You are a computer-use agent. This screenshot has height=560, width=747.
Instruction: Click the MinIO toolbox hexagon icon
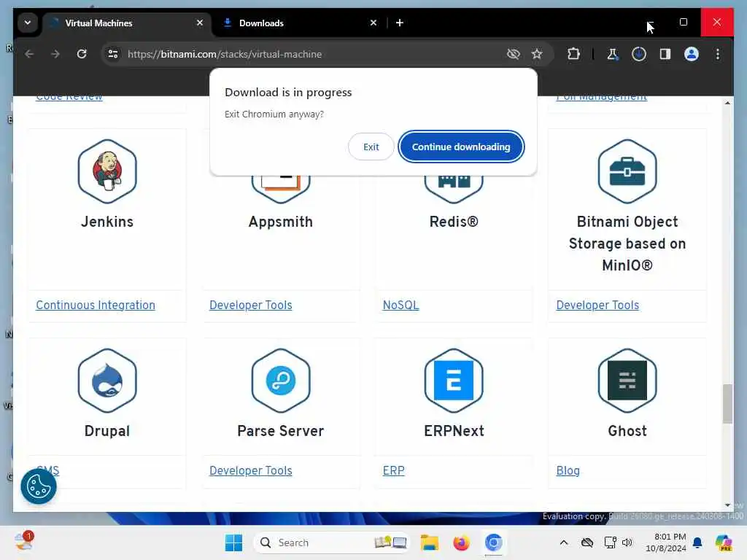pyautogui.click(x=627, y=171)
